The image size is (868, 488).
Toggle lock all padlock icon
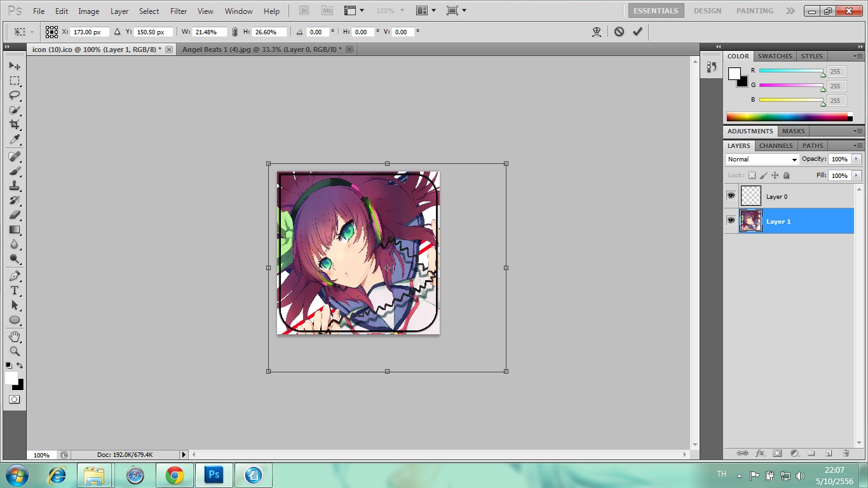tap(786, 175)
